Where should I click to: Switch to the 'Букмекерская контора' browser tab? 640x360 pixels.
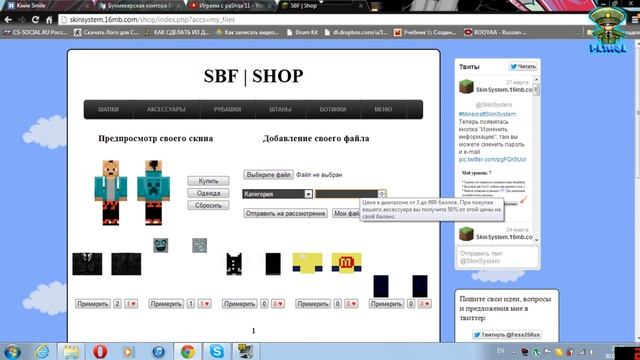tap(139, 6)
